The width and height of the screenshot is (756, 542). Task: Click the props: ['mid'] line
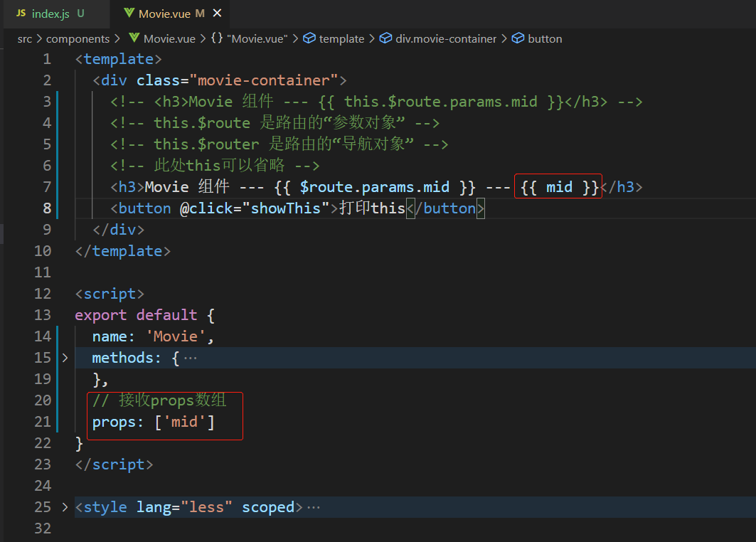tap(154, 422)
